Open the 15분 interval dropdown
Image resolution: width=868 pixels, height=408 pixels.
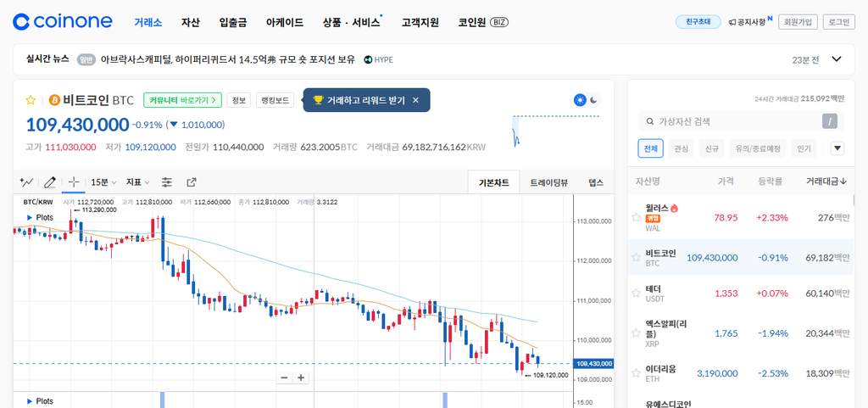pos(103,182)
